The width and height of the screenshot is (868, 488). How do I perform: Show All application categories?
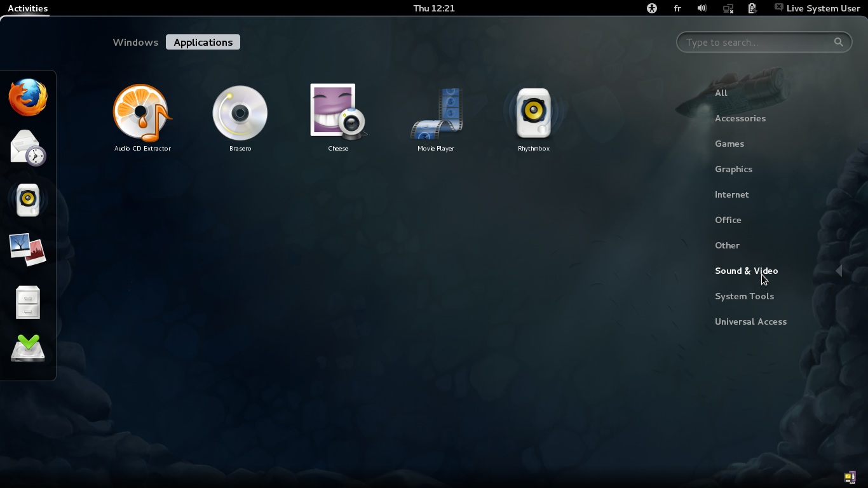coord(721,93)
